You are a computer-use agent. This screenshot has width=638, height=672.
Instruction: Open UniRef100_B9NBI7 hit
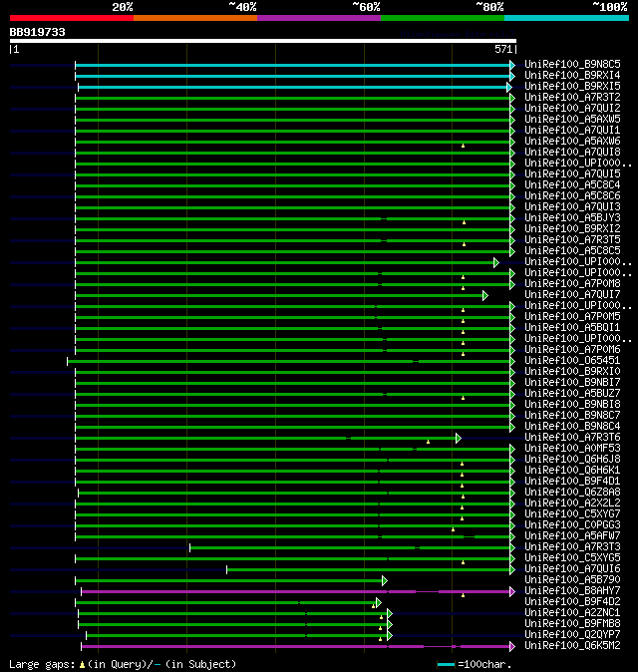572,383
